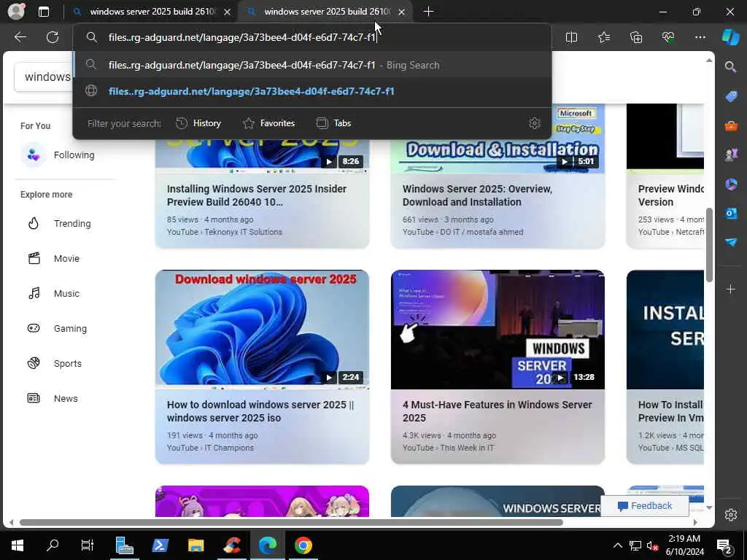Open split screen view
The width and height of the screenshot is (747, 560).
point(571,37)
